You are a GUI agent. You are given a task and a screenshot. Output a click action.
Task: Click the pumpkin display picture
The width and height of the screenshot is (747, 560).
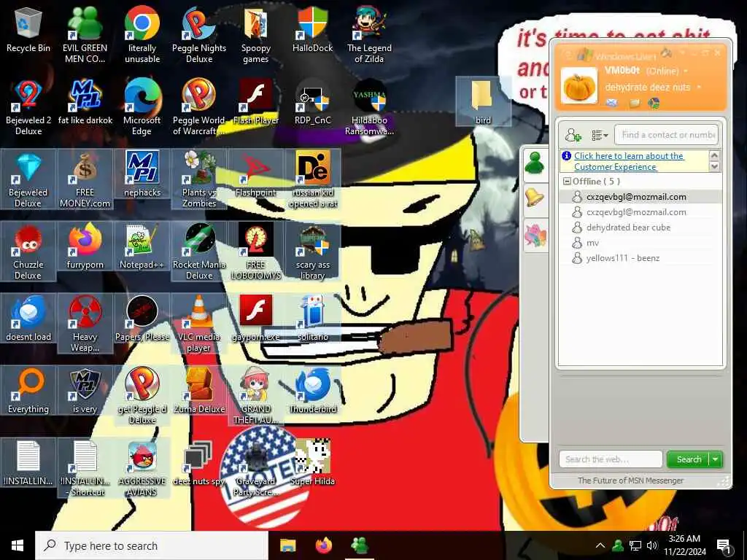578,86
